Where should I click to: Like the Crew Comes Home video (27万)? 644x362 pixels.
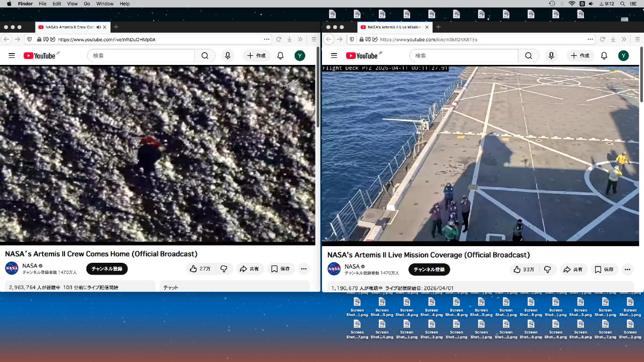pyautogui.click(x=200, y=269)
